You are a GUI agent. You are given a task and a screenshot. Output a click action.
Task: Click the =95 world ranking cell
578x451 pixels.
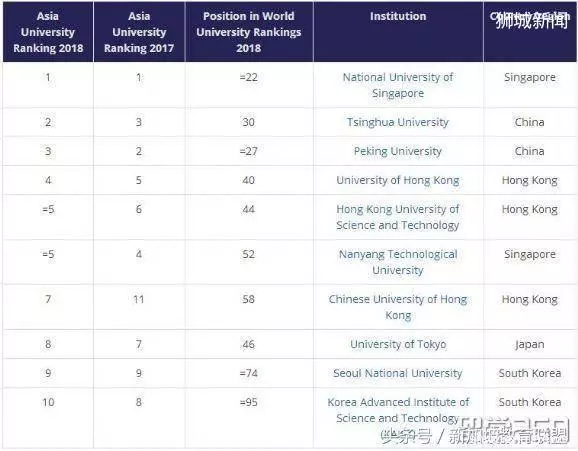point(249,402)
